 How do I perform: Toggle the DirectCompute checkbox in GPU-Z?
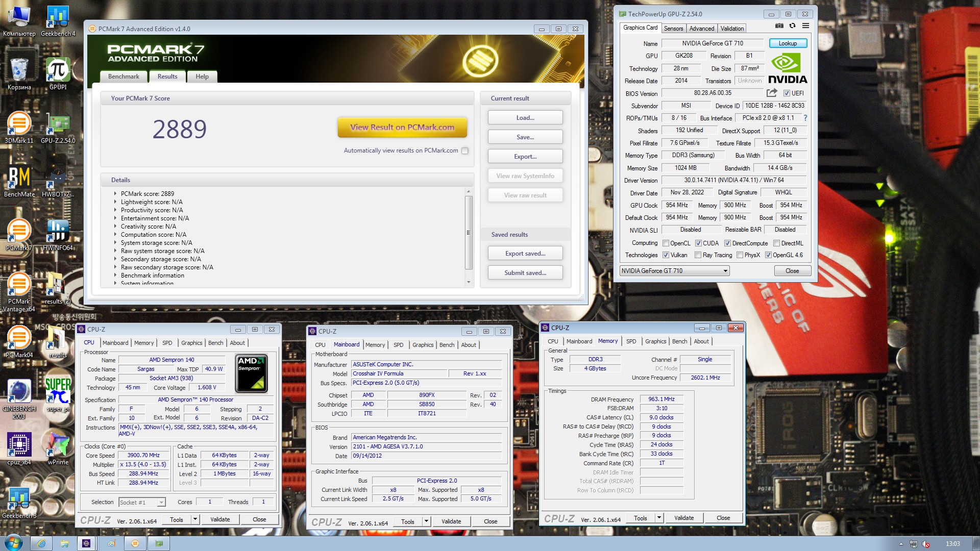pyautogui.click(x=727, y=243)
